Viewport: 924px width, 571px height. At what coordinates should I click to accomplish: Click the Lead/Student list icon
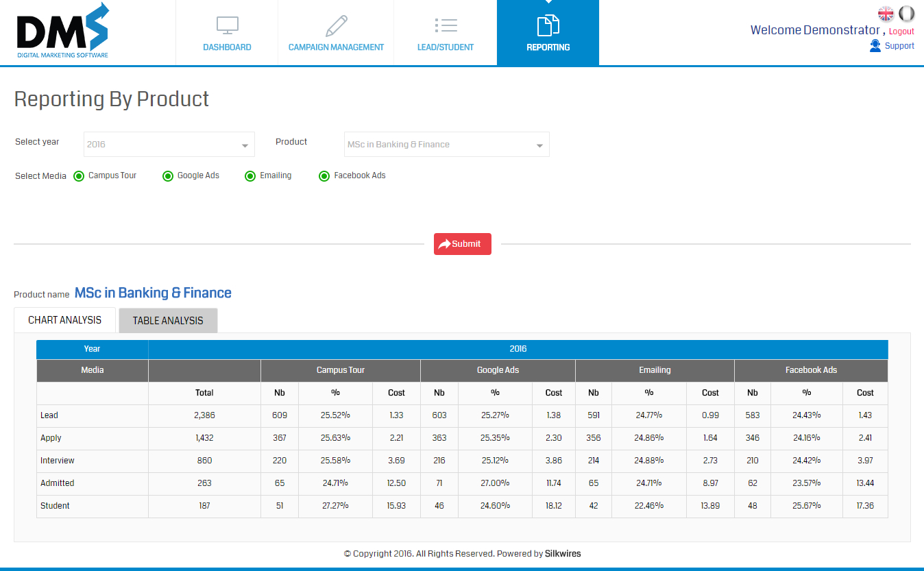tap(446, 26)
